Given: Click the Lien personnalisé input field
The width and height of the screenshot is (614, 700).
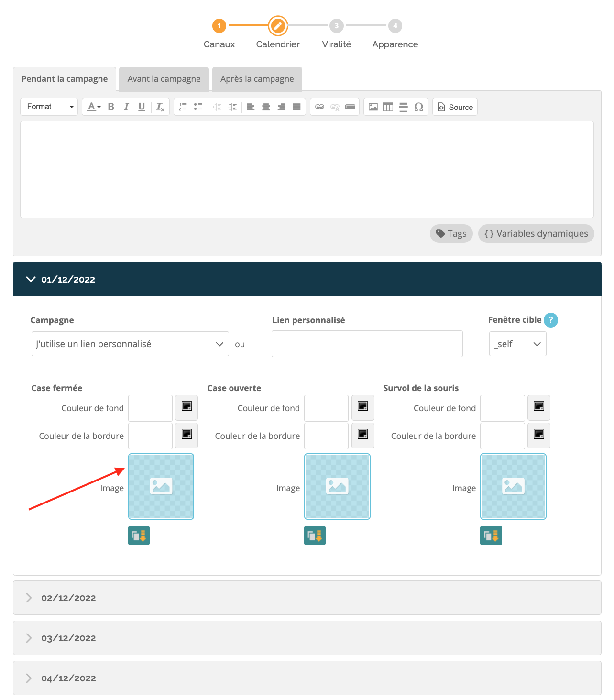Looking at the screenshot, I should click(x=367, y=344).
